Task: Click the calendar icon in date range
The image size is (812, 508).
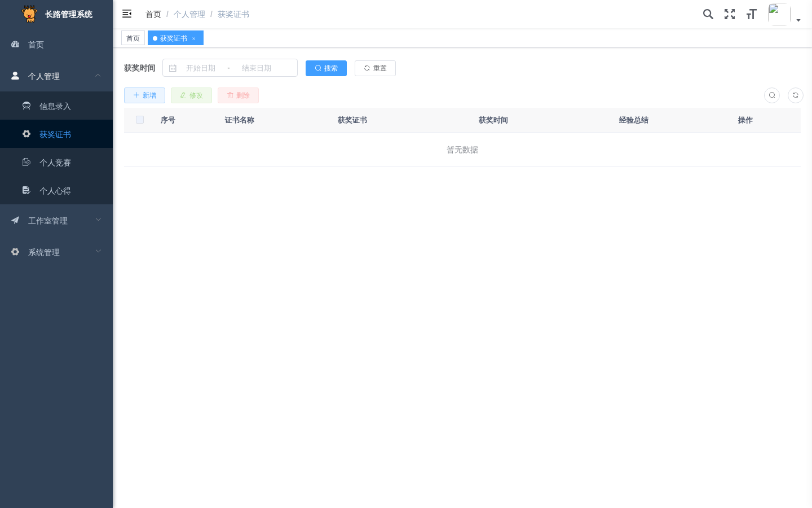Action: [173, 68]
